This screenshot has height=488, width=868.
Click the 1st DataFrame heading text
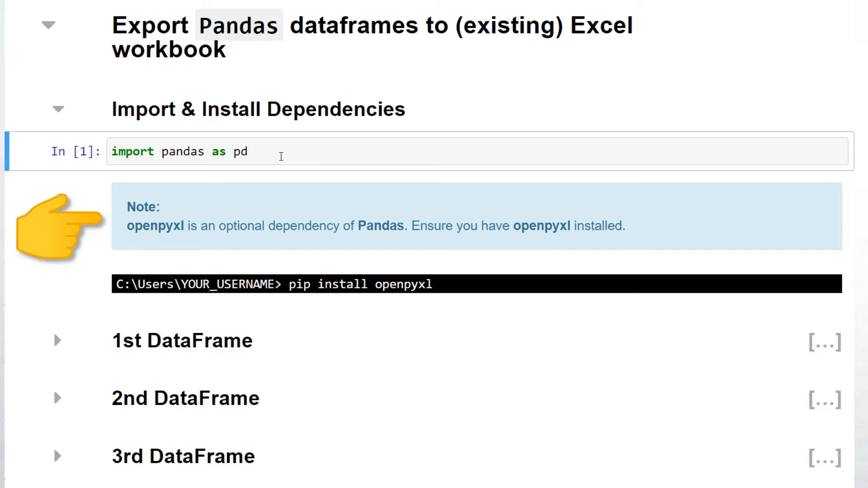tap(182, 340)
